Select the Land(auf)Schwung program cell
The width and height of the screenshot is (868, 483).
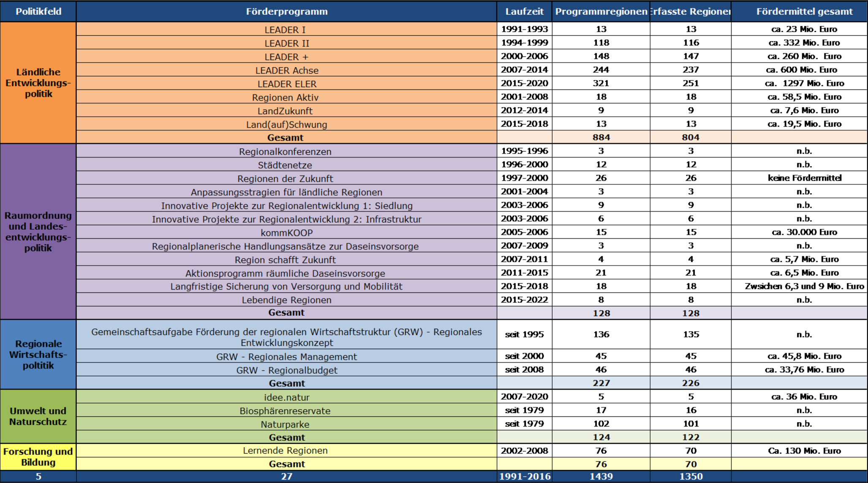click(x=286, y=124)
